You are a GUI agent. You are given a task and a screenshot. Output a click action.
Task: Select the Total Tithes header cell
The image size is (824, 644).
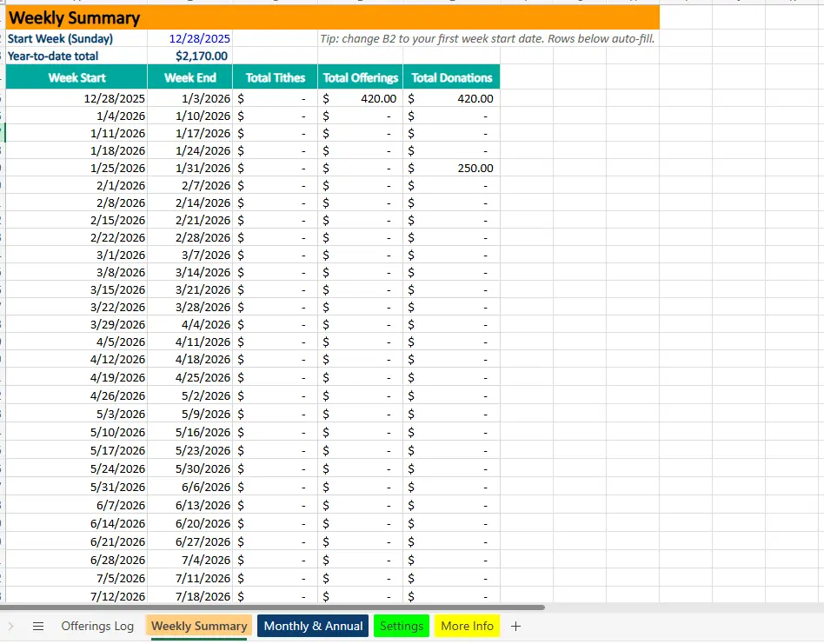tap(275, 77)
